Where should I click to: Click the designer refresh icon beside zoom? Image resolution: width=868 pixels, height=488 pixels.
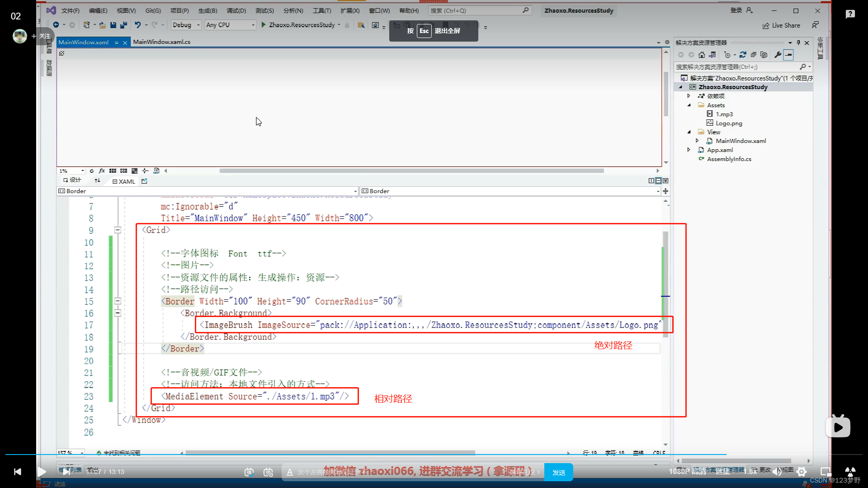[x=92, y=171]
